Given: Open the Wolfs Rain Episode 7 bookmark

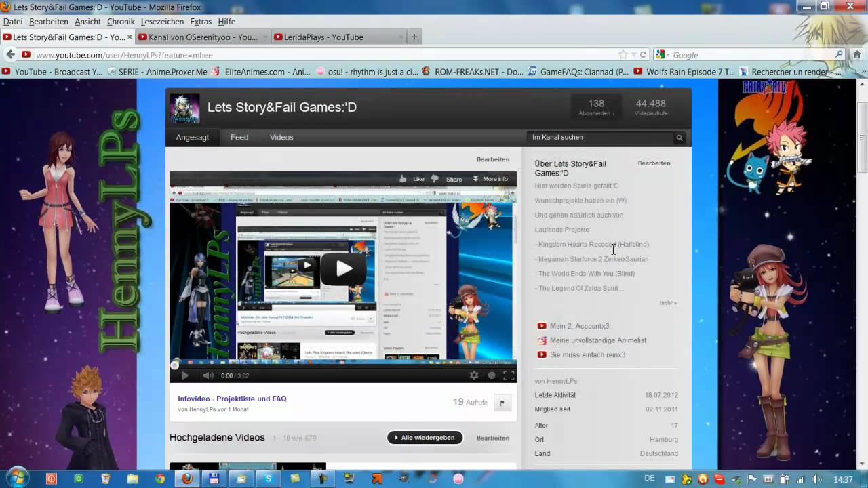Looking at the screenshot, I should click(684, 71).
